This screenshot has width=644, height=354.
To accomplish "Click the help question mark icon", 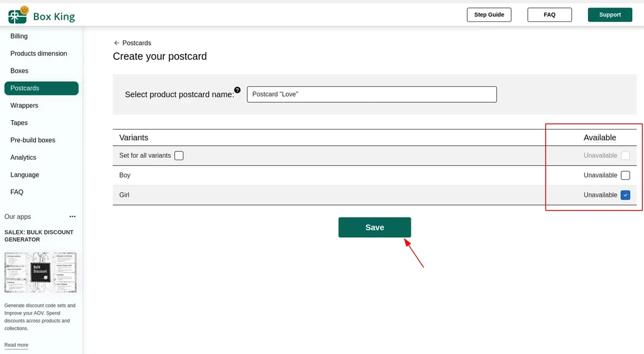I will [x=237, y=90].
